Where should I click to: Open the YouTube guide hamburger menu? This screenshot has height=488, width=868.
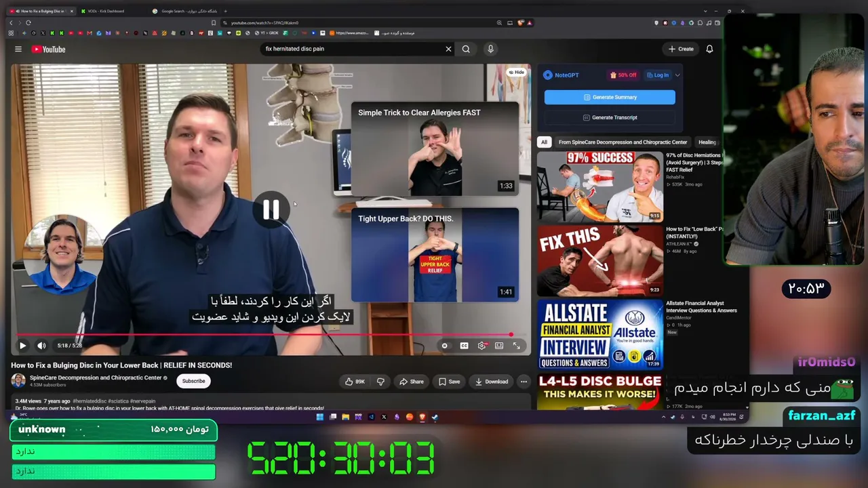(18, 49)
